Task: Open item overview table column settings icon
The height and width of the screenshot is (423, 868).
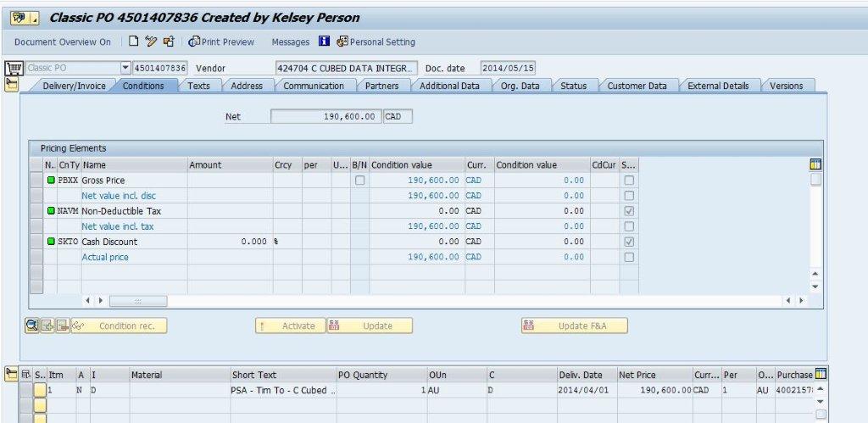Action: click(x=820, y=374)
